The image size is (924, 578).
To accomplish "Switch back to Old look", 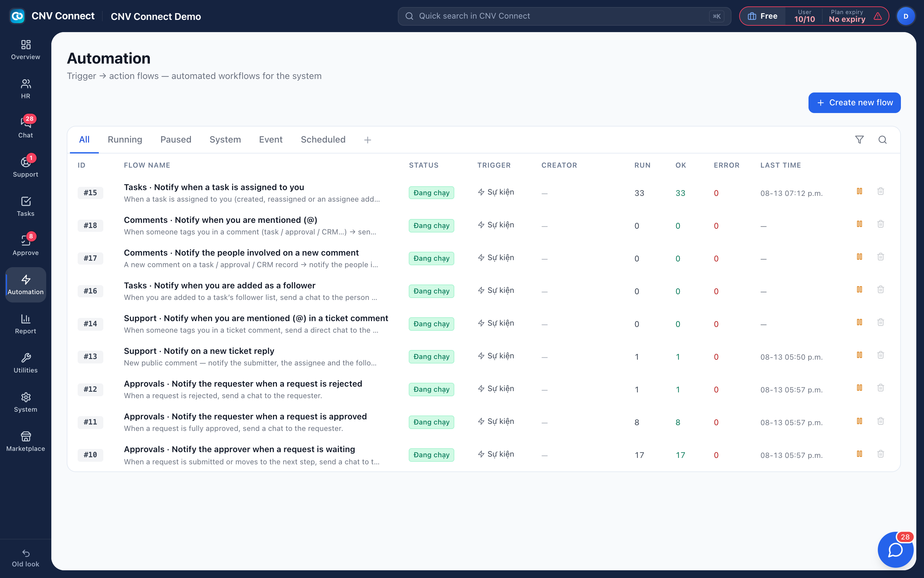I will click(x=26, y=558).
